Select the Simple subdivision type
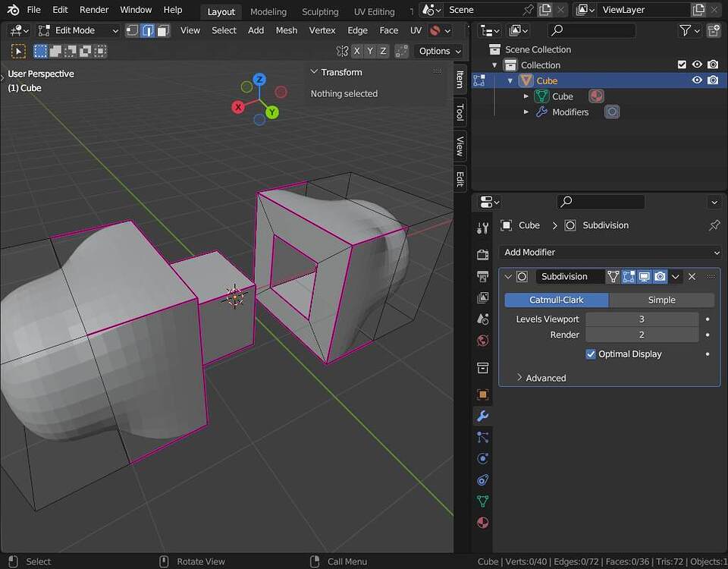 point(661,300)
